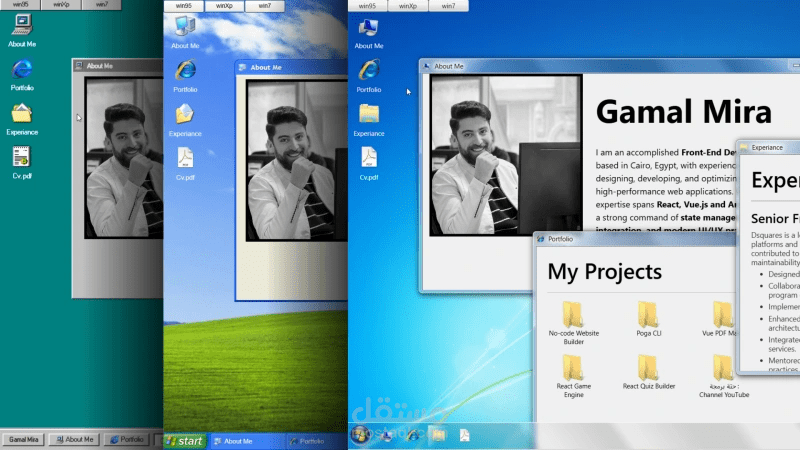Switch to winXp tab in Win7 panel
This screenshot has height=450, width=800.
[408, 6]
